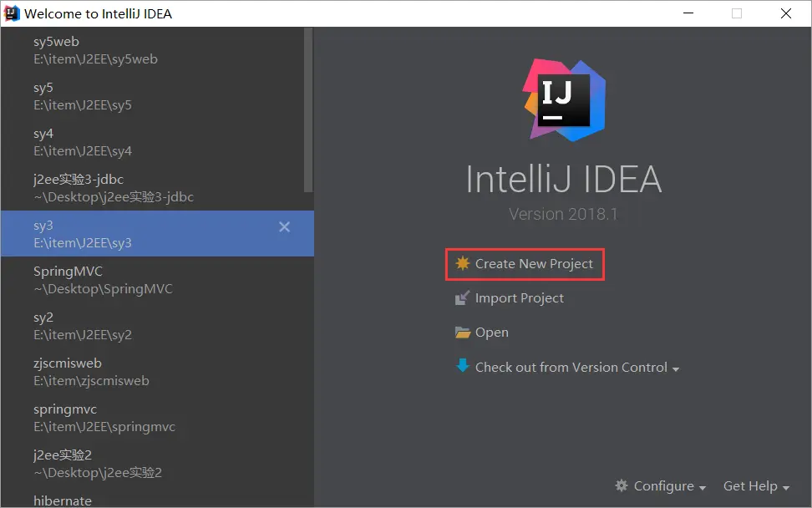Click the Open folder icon
Screen dimensions: 812x508
[463, 332]
